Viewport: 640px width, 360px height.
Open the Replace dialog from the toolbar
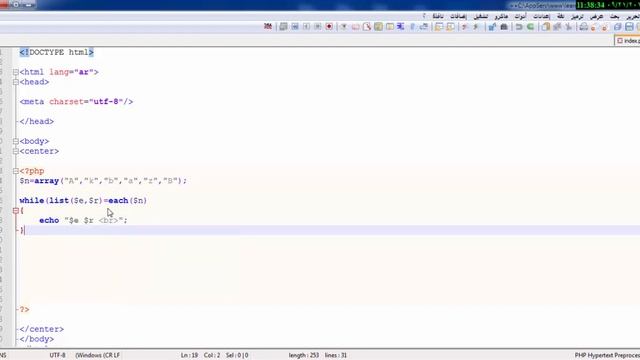point(492,27)
